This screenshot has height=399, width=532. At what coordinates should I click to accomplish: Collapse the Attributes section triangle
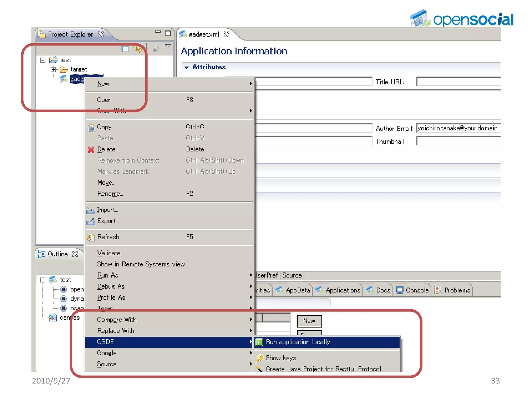coord(187,68)
